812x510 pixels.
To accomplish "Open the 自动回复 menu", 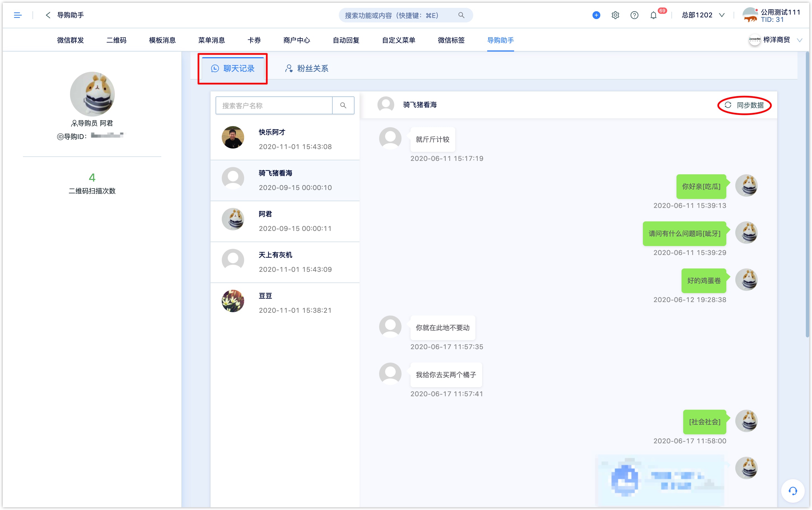I will [346, 40].
